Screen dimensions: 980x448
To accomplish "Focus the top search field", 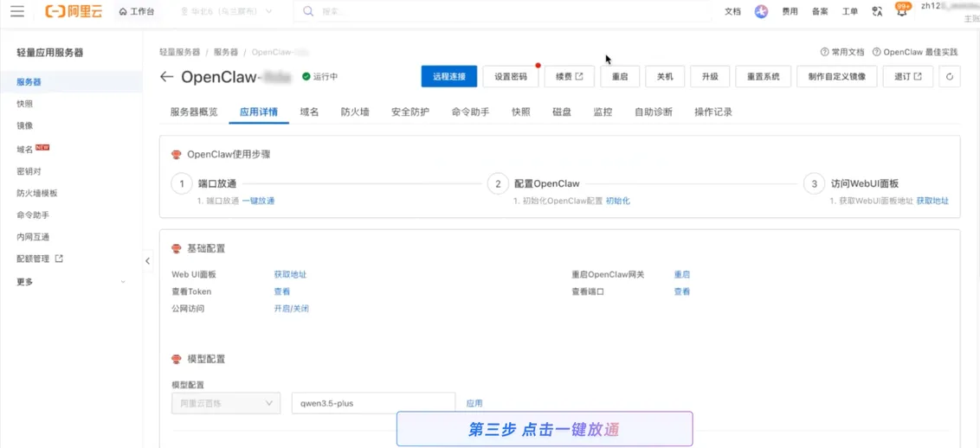I will pos(503,11).
